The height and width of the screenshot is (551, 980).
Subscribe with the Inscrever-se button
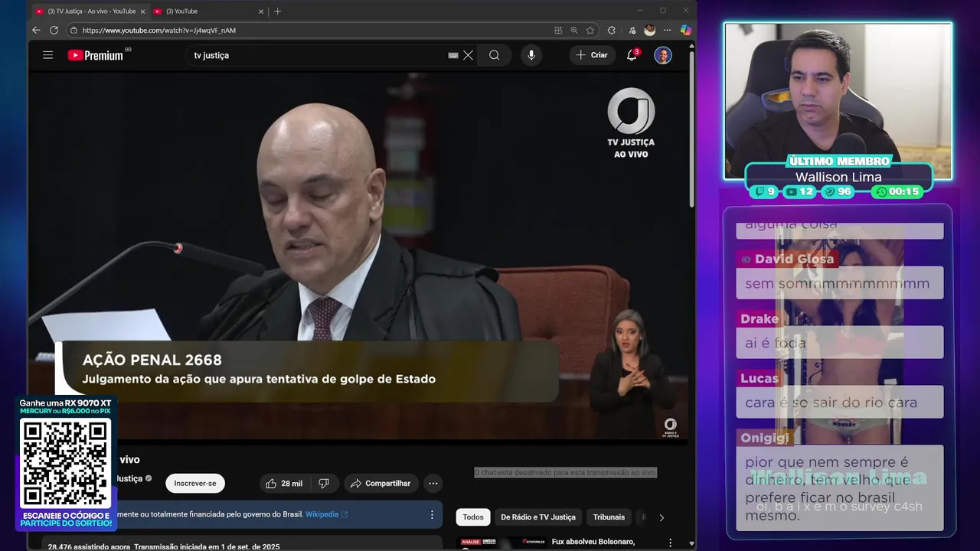195,484
